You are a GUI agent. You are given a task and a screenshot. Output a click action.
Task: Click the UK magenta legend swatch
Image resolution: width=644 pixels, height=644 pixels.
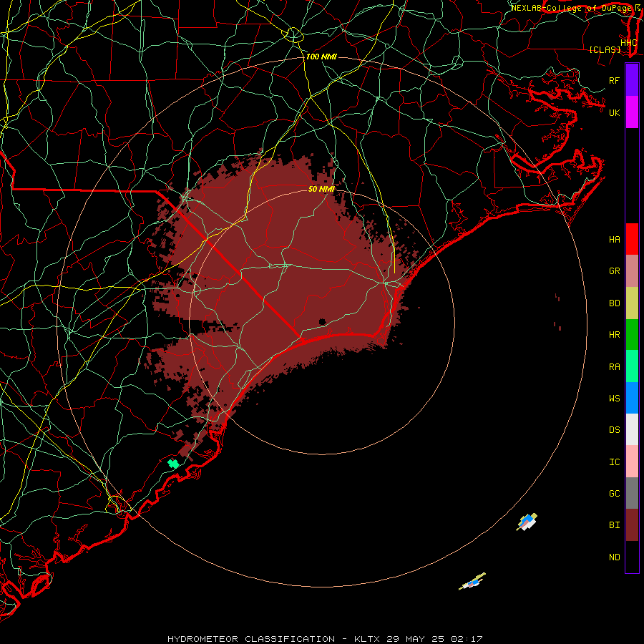click(x=632, y=112)
